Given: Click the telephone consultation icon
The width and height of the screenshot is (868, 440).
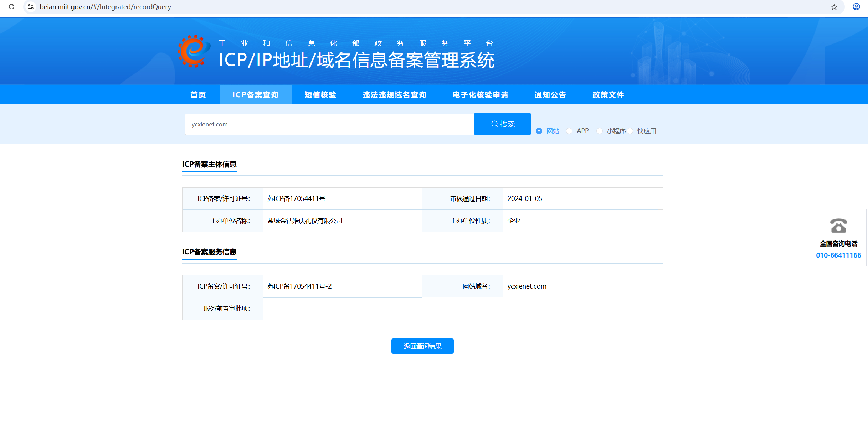Looking at the screenshot, I should tap(838, 226).
